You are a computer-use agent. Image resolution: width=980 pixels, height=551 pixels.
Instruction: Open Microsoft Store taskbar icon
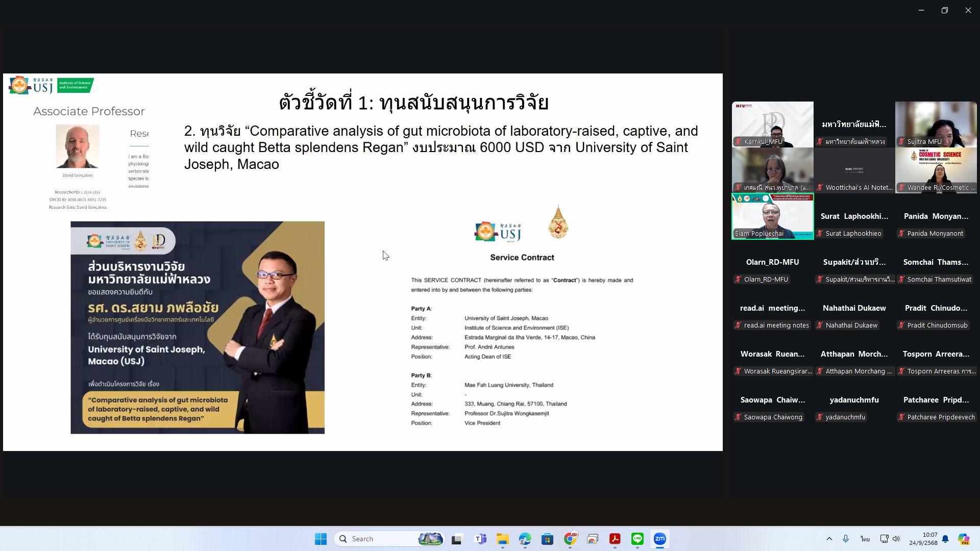tap(548, 539)
